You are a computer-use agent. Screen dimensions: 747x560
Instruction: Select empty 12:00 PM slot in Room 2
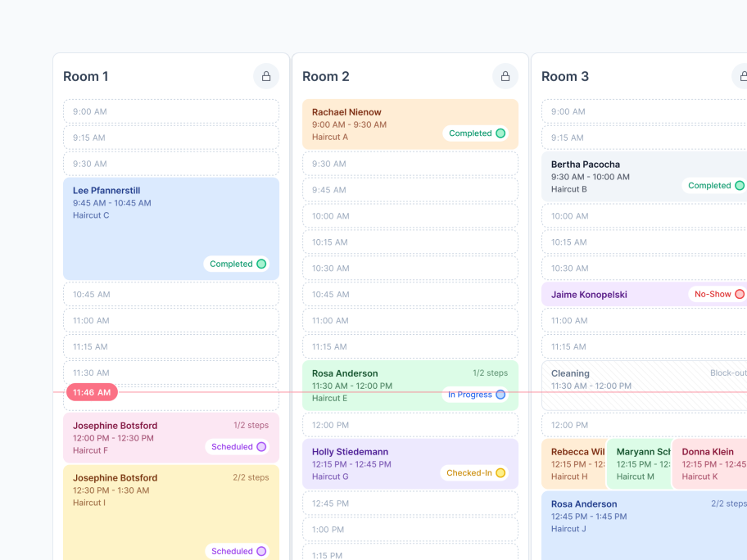click(410, 425)
